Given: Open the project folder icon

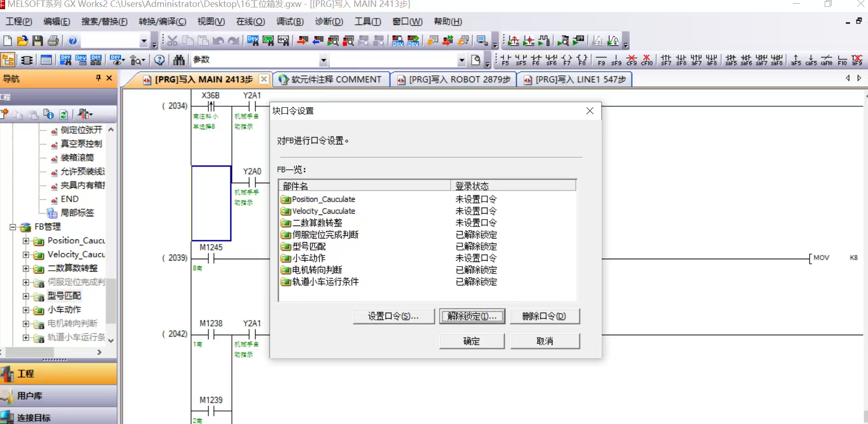Looking at the screenshot, I should 22,41.
